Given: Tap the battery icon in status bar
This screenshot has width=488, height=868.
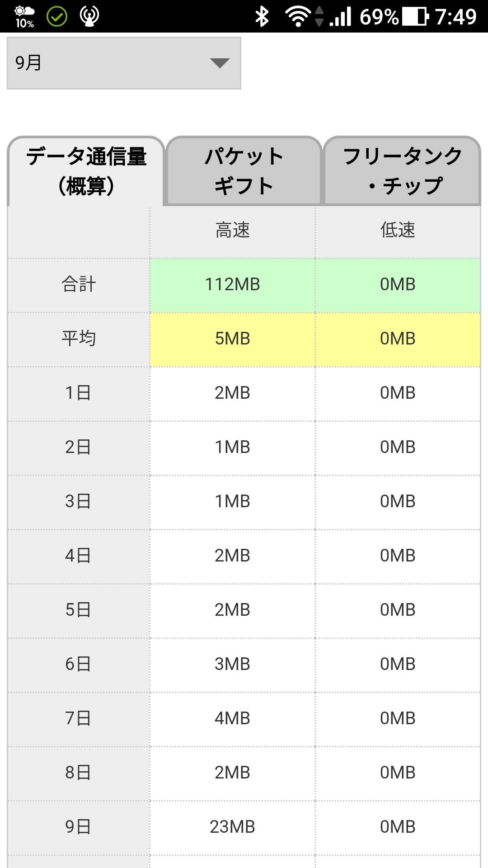Looking at the screenshot, I should click(416, 17).
